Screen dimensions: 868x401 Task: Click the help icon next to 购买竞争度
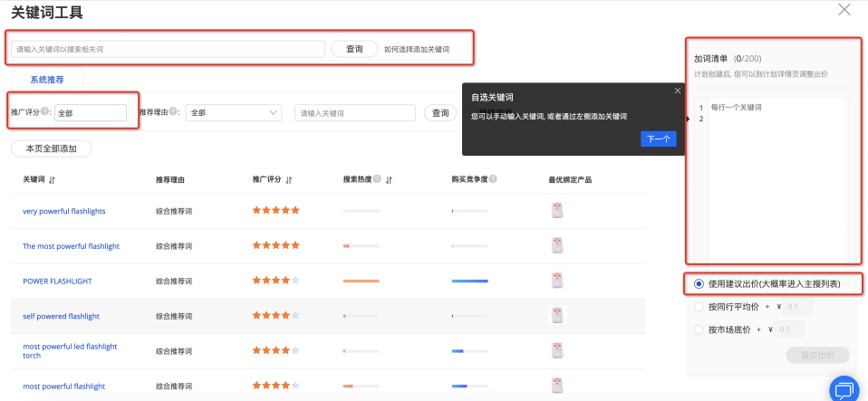point(494,179)
